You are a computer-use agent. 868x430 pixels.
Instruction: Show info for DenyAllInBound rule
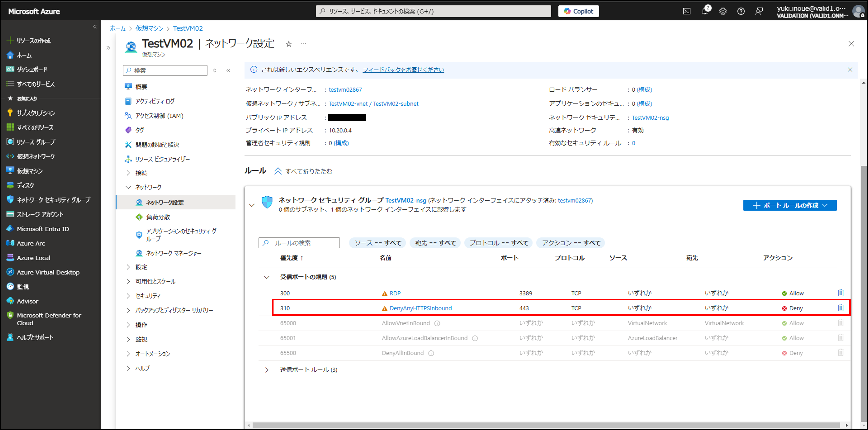[x=431, y=353]
